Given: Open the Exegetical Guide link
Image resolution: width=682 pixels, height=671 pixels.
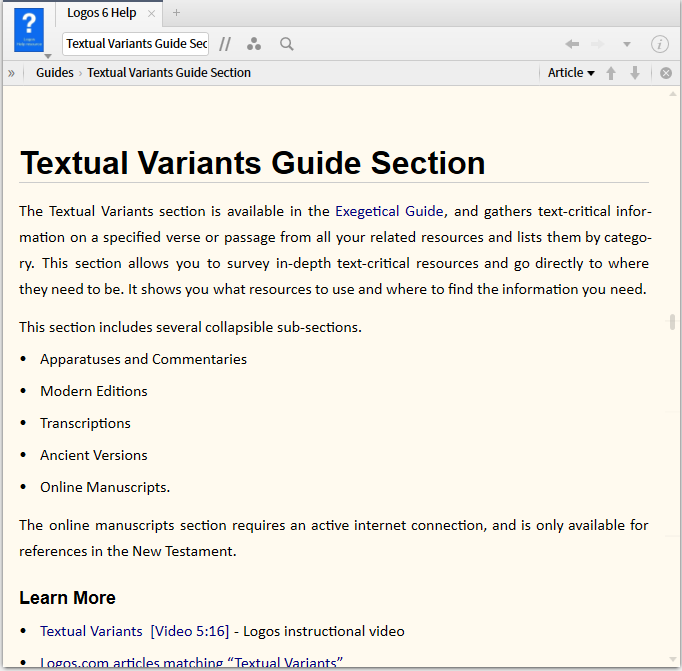Looking at the screenshot, I should 389,211.
